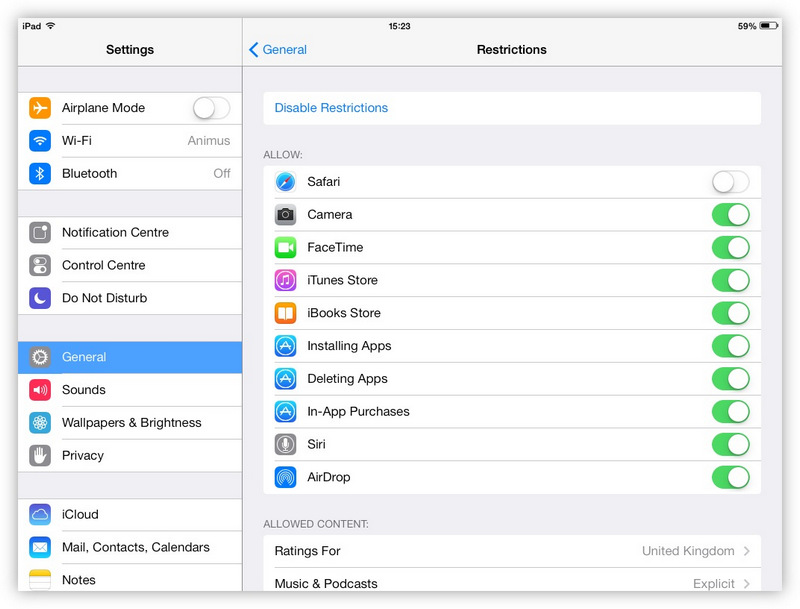
Task: Go back using the General chevron
Action: pos(254,49)
